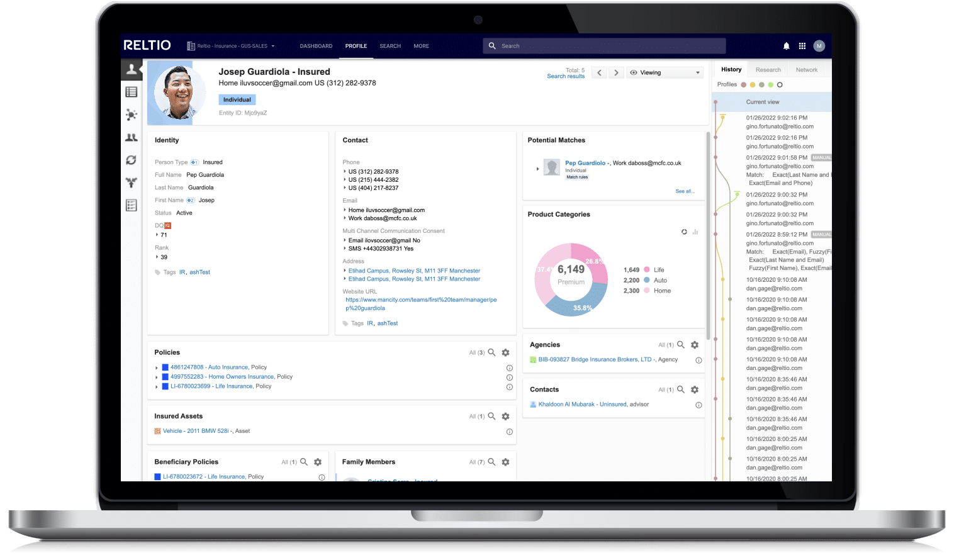Search within the Contacts panel

pyautogui.click(x=681, y=389)
